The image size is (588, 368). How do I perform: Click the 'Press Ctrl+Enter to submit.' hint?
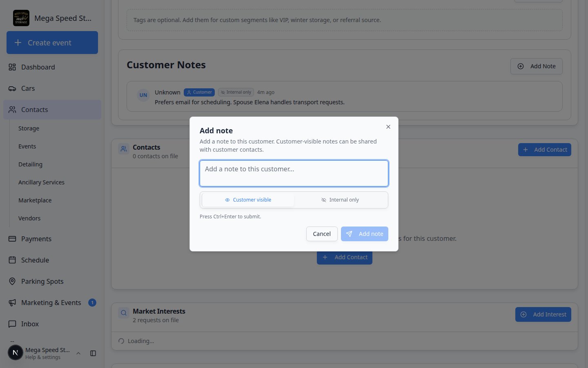230,217
